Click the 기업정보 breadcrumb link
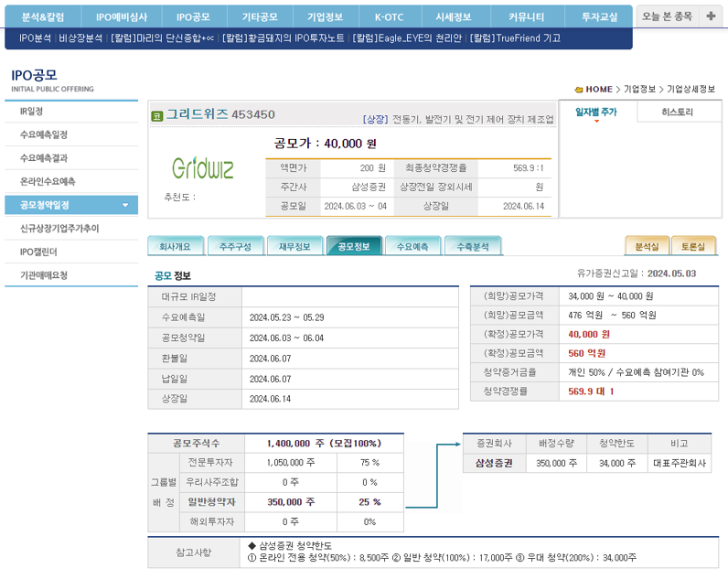Screen dimensions: 728x579 (639, 89)
